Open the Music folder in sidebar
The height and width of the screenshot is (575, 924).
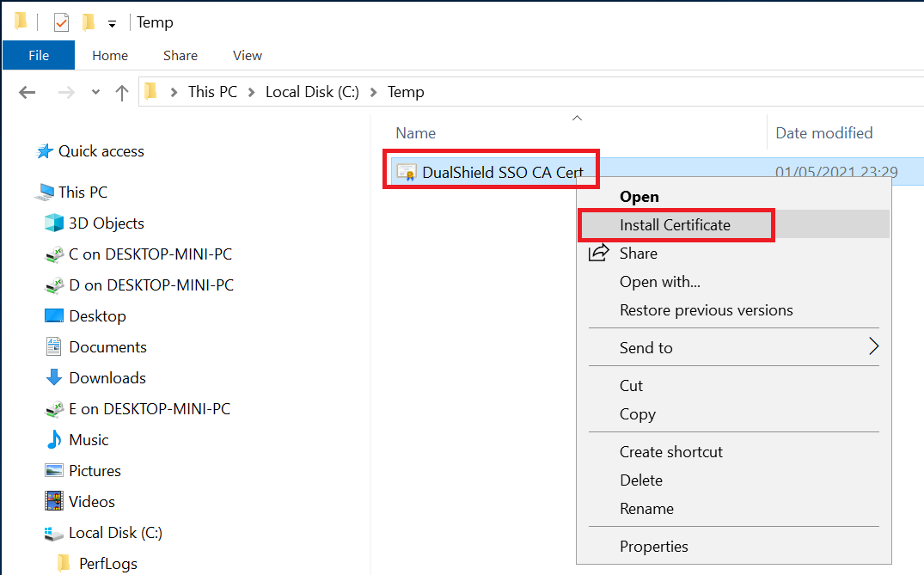[x=89, y=440]
